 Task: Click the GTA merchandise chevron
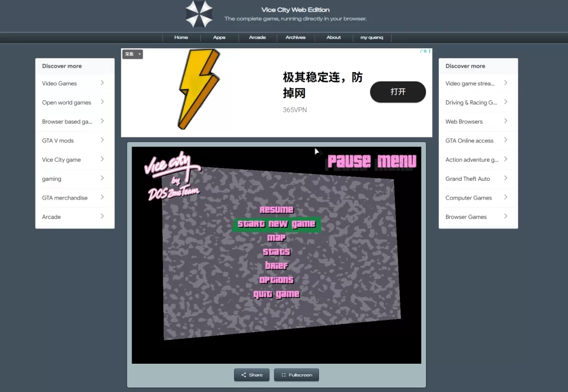click(x=102, y=197)
